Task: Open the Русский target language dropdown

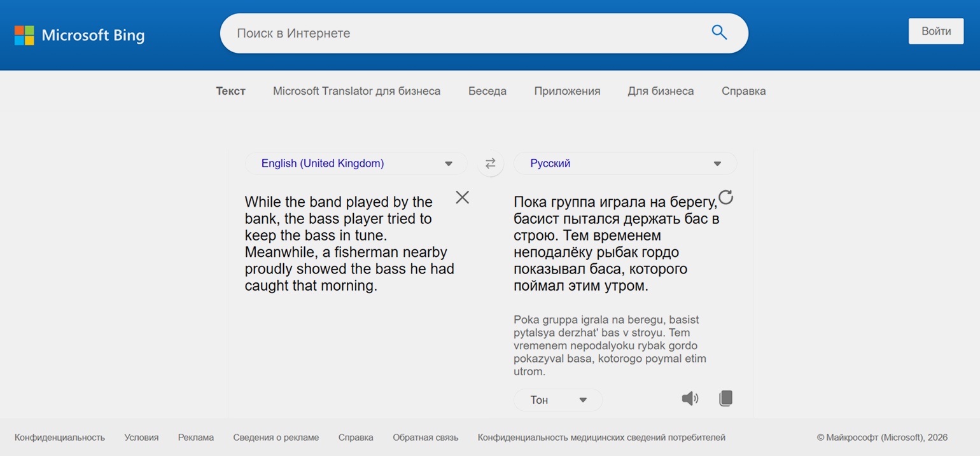Action: click(625, 163)
